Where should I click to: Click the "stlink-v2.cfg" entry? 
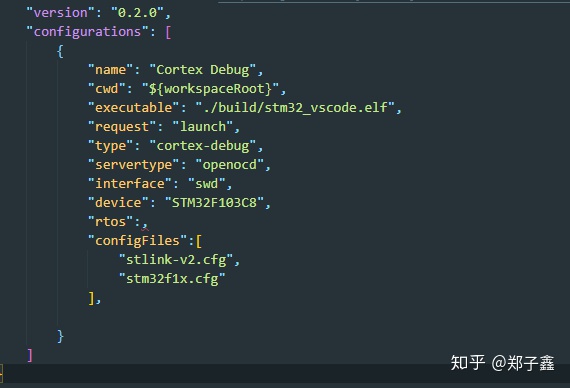[176, 260]
